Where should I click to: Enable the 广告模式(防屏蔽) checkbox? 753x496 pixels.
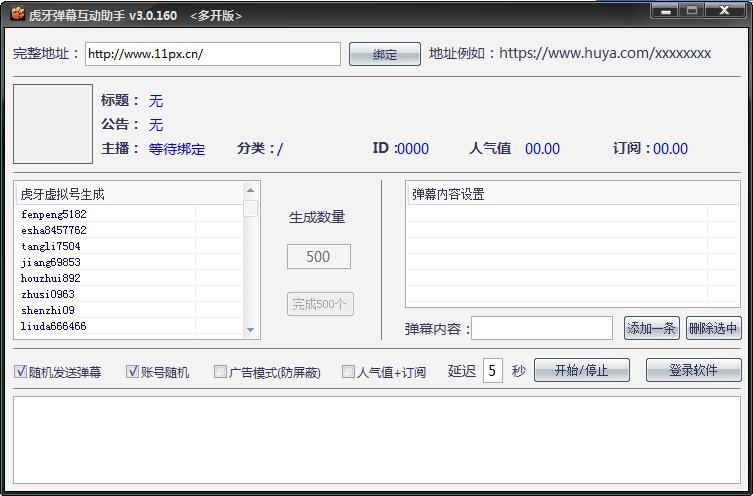220,371
